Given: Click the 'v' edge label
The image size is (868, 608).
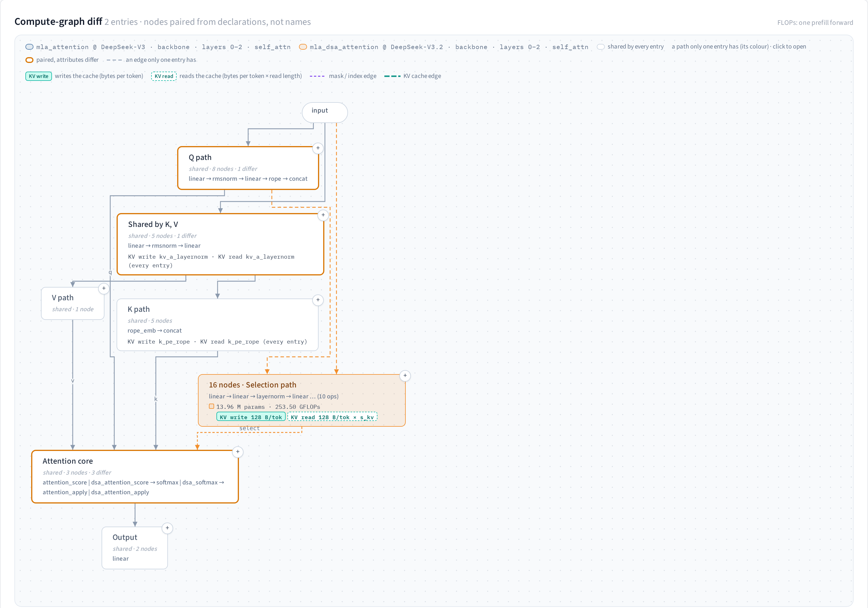Looking at the screenshot, I should tap(73, 381).
